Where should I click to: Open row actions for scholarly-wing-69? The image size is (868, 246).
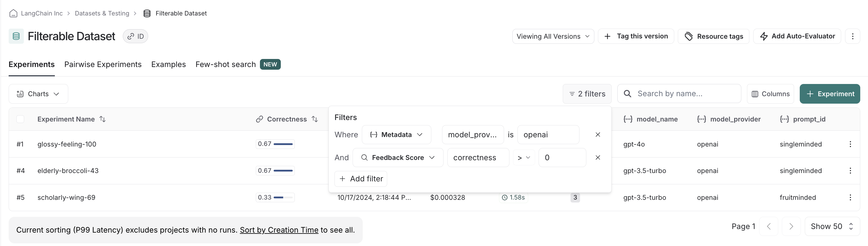click(850, 197)
